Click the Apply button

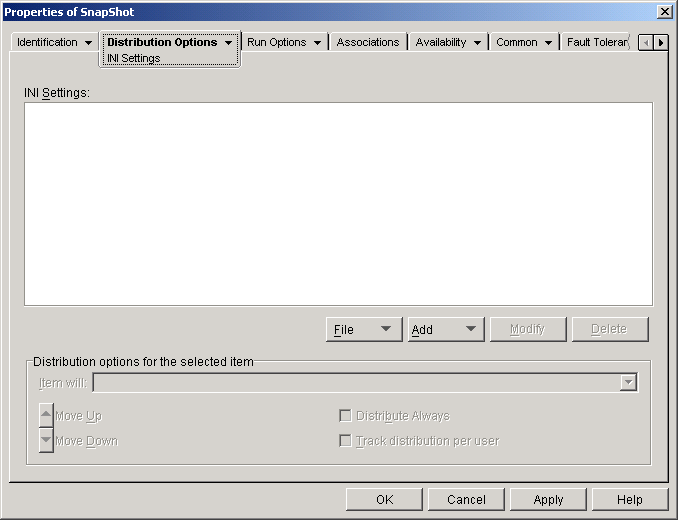(x=548, y=500)
